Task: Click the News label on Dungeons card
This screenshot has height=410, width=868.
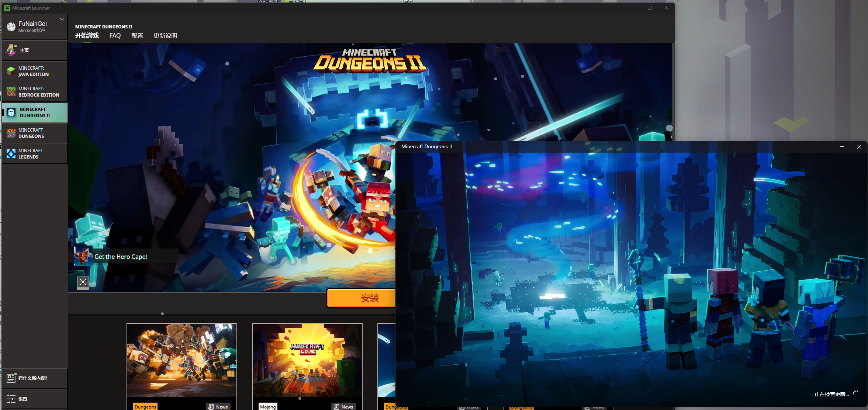Action: 218,407
